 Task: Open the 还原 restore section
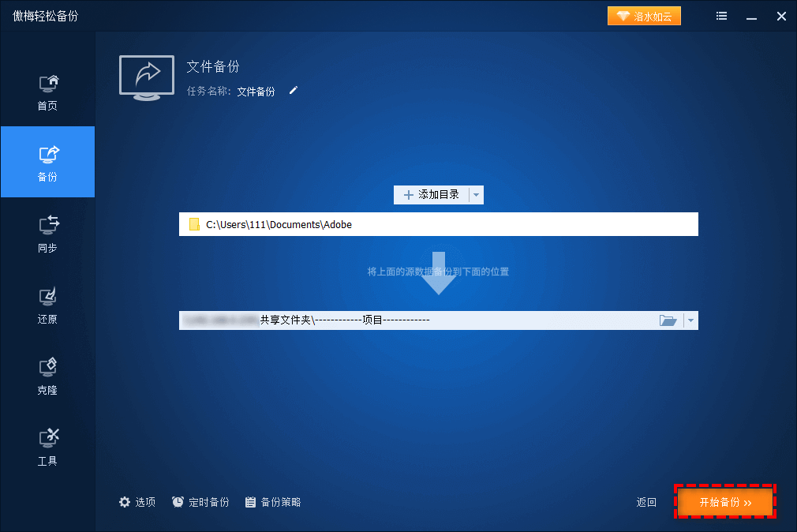coord(47,304)
